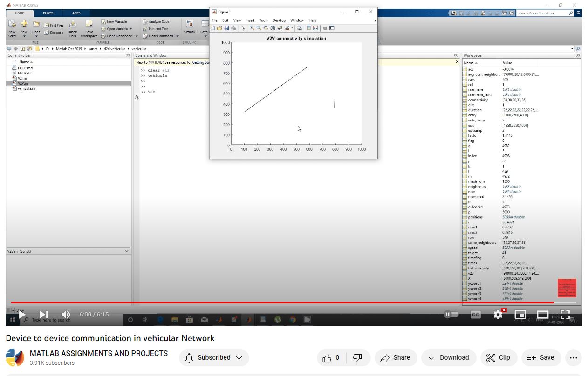This screenshot has height=376, width=588.
Task: Seek on the red video progress bar
Action: click(280, 303)
